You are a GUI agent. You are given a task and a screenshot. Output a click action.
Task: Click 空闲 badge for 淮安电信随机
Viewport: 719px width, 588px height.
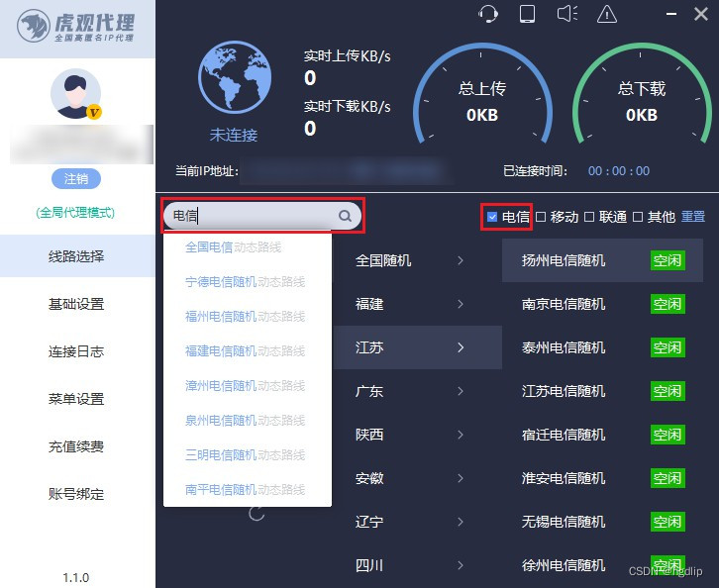pos(668,478)
